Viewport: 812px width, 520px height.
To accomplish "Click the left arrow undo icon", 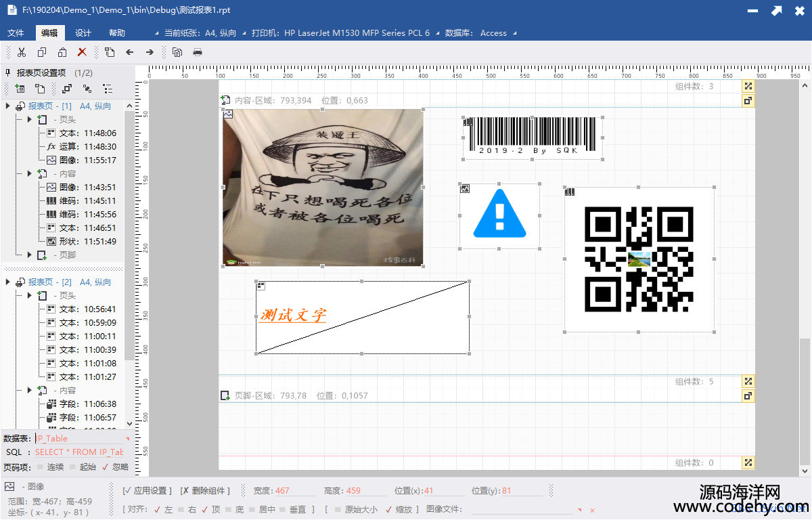I will tap(130, 52).
